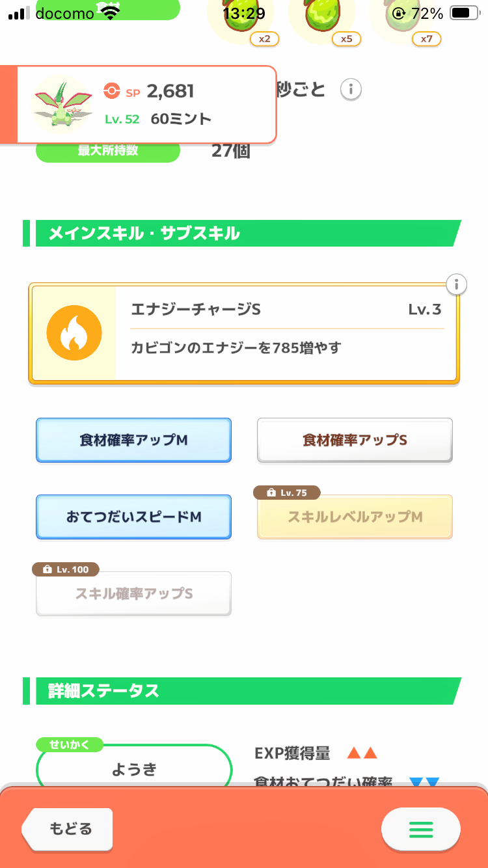Open the main skill info icon
The height and width of the screenshot is (868, 488).
click(x=457, y=284)
